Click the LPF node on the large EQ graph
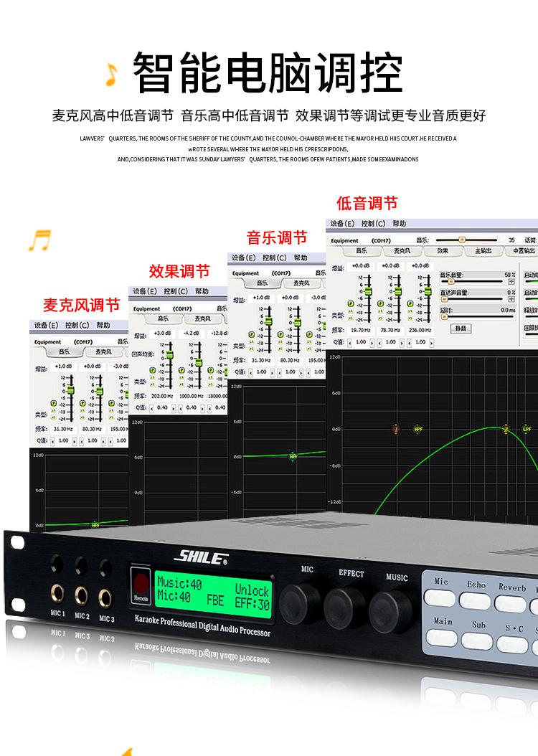This screenshot has width=538, height=756. pyautogui.click(x=527, y=429)
